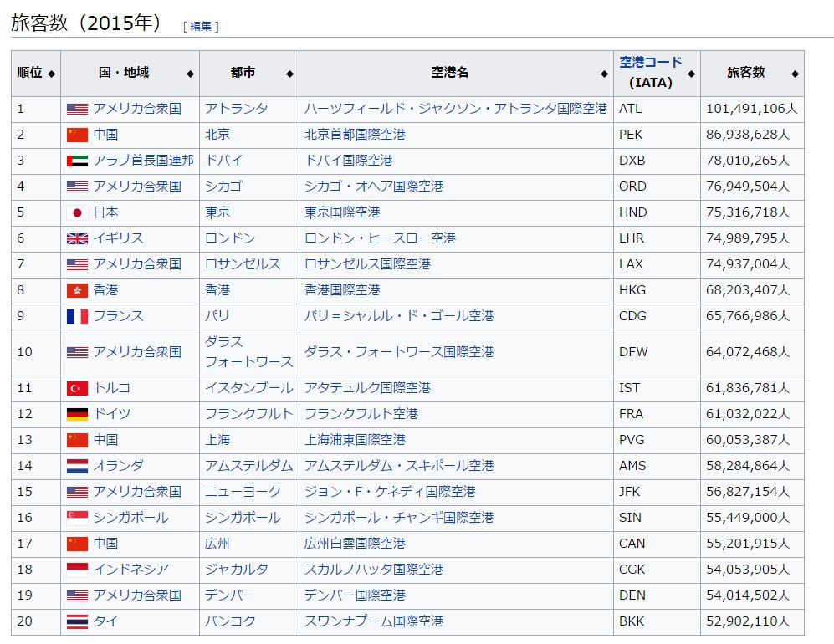Open ドバイ国際空港 link

(348, 160)
